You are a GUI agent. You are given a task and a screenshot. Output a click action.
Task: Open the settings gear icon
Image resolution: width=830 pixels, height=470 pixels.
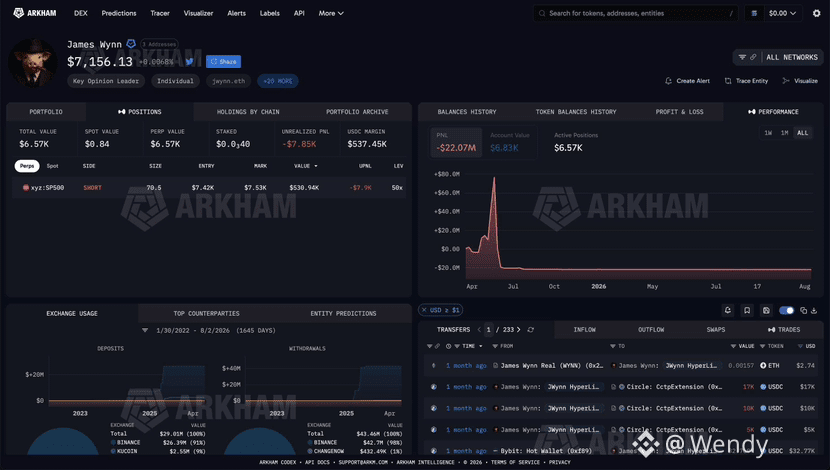coord(816,13)
